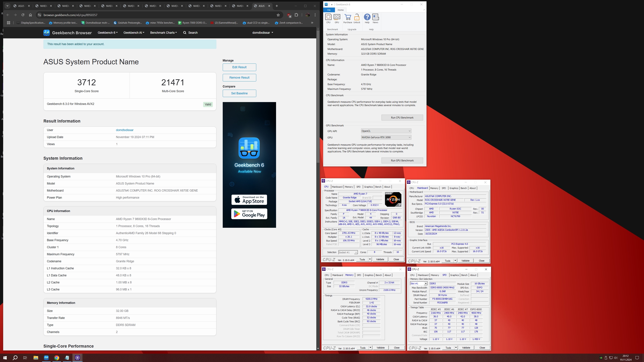Viewport: 644px width, 362px height.
Task: Click the Set Baseline button
Action: [239, 94]
